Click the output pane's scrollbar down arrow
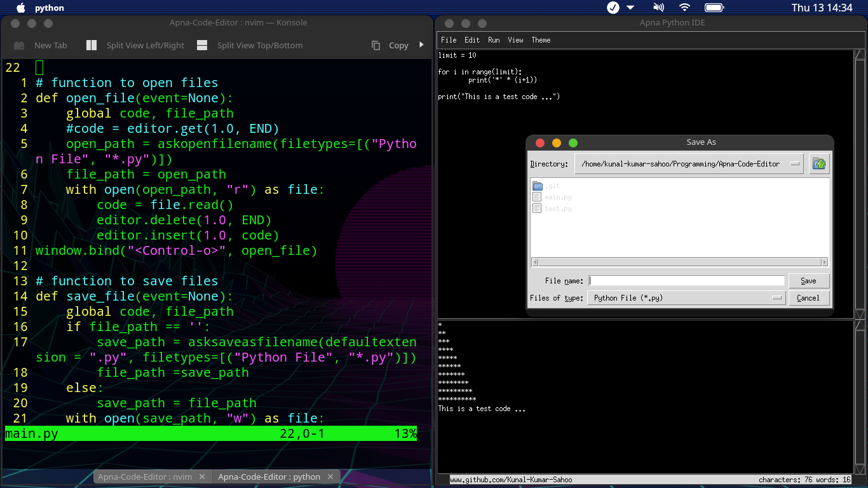This screenshot has width=868, height=488. pyautogui.click(x=860, y=470)
